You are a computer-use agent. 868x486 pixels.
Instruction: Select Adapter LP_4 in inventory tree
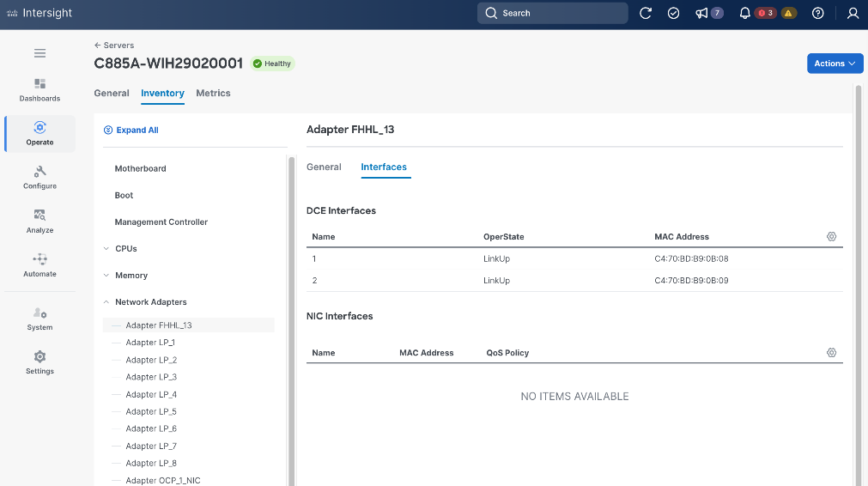pos(151,394)
